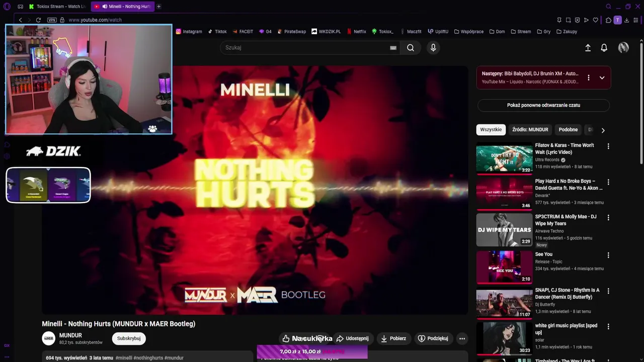This screenshot has height=362, width=644.
Task: Open the browser extensions icon
Action: [x=608, y=20]
